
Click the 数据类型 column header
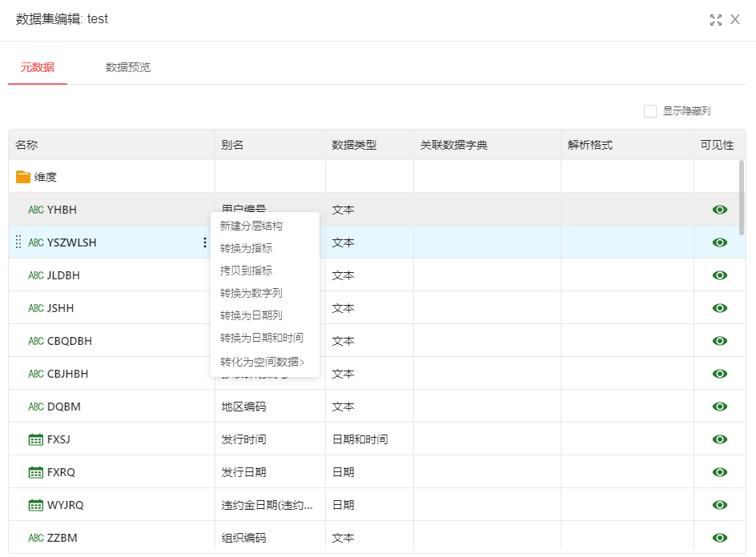point(354,145)
